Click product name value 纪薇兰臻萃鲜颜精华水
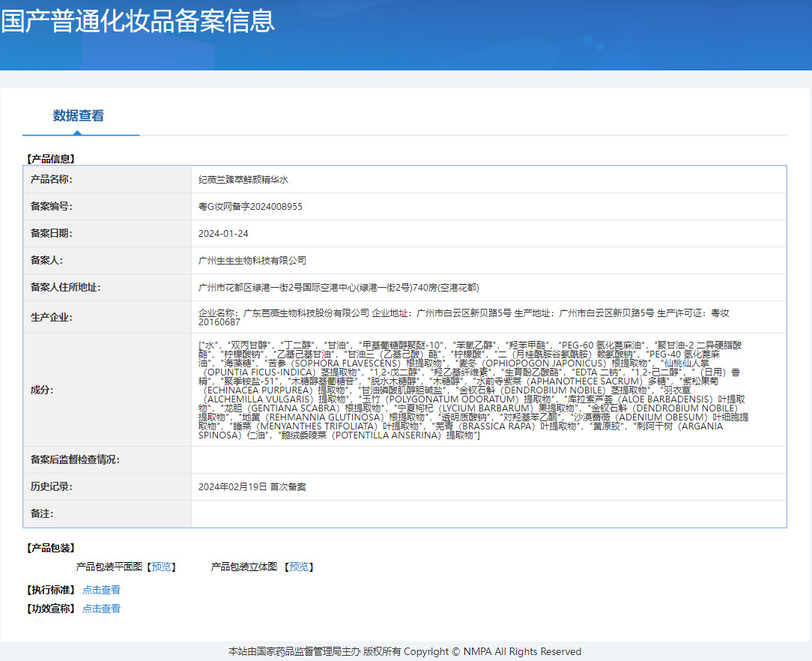Screen dimensions: 812x661 (x=243, y=180)
